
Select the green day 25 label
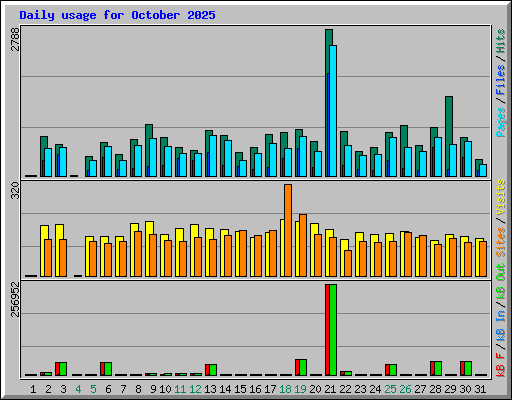(x=390, y=389)
